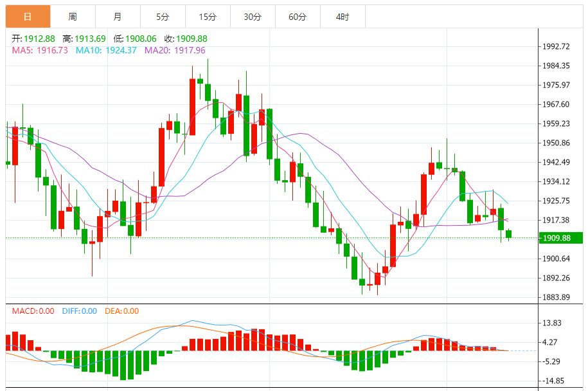Open the 30分 timeframe tab
The width and height of the screenshot is (588, 391).
click(253, 17)
